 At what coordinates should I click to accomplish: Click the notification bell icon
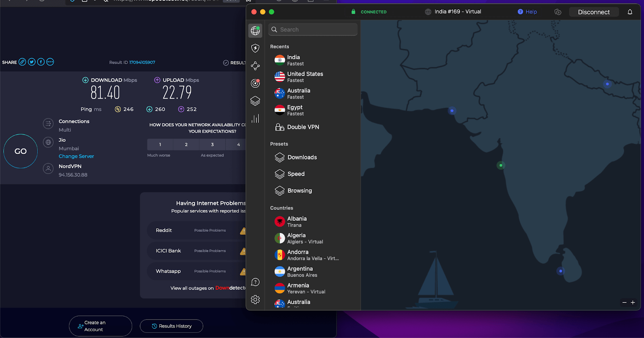(630, 12)
